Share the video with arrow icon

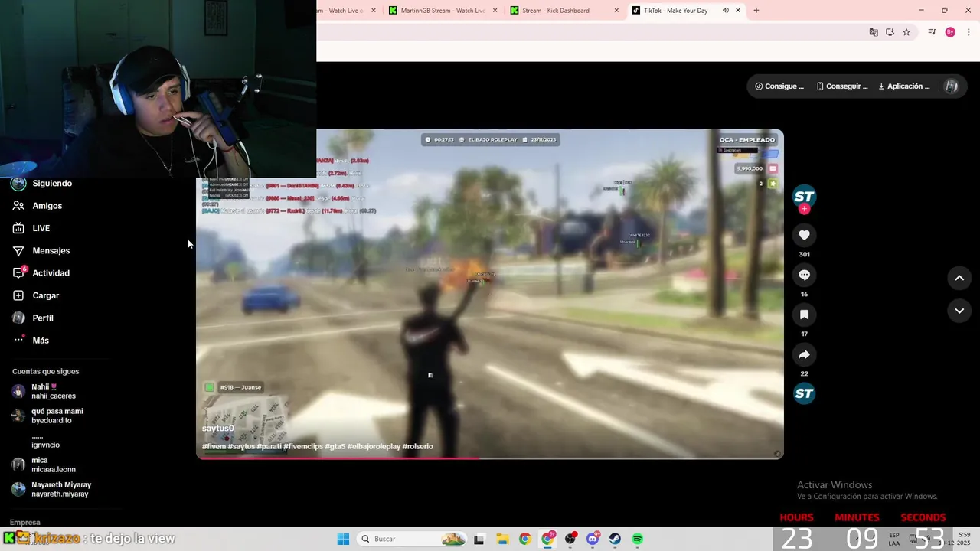pyautogui.click(x=804, y=354)
